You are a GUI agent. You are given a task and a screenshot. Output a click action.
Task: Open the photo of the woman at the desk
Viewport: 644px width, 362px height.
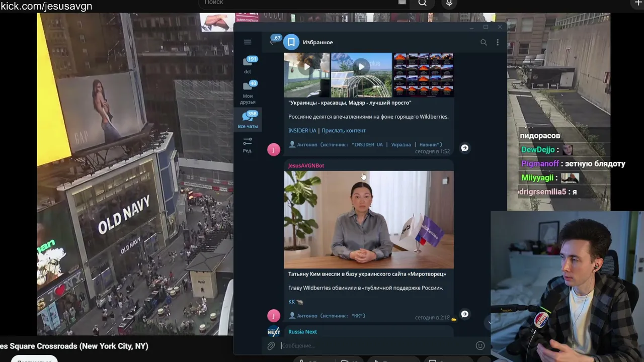(x=369, y=220)
